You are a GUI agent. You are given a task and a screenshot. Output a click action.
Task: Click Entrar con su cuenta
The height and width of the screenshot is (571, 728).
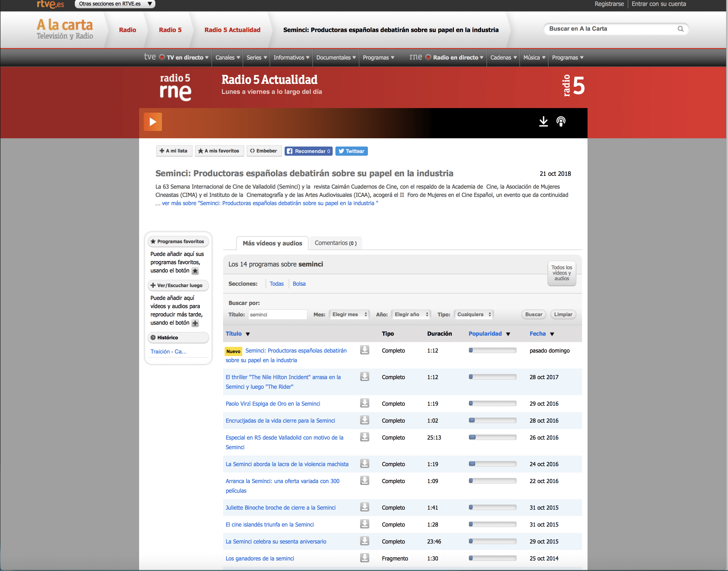658,4
